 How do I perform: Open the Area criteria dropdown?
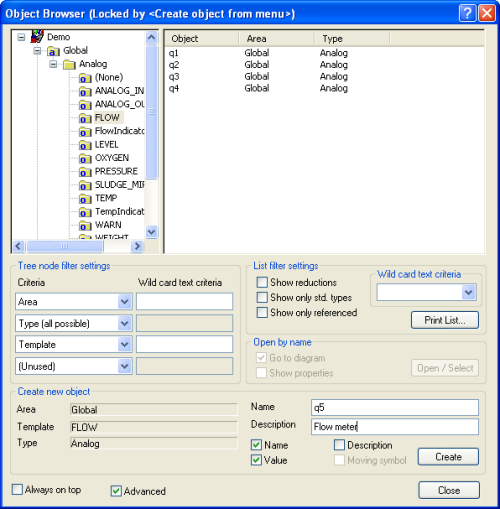coord(125,302)
